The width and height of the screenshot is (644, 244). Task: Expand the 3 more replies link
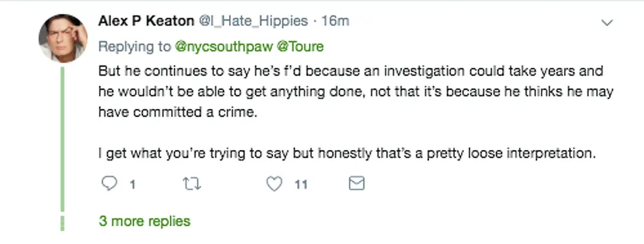point(144,221)
